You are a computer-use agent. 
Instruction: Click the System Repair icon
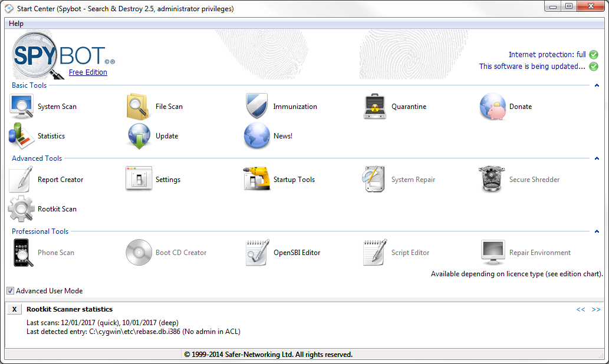374,179
